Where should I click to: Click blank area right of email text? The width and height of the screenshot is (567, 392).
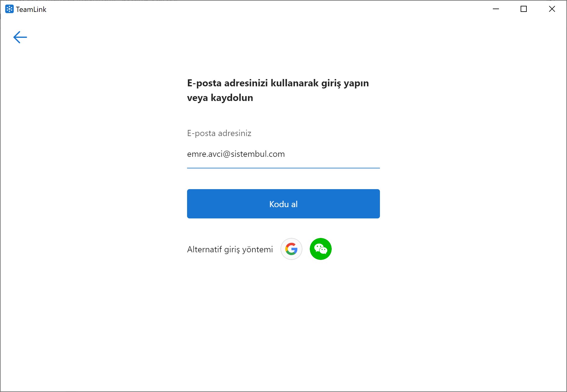pyautogui.click(x=333, y=154)
